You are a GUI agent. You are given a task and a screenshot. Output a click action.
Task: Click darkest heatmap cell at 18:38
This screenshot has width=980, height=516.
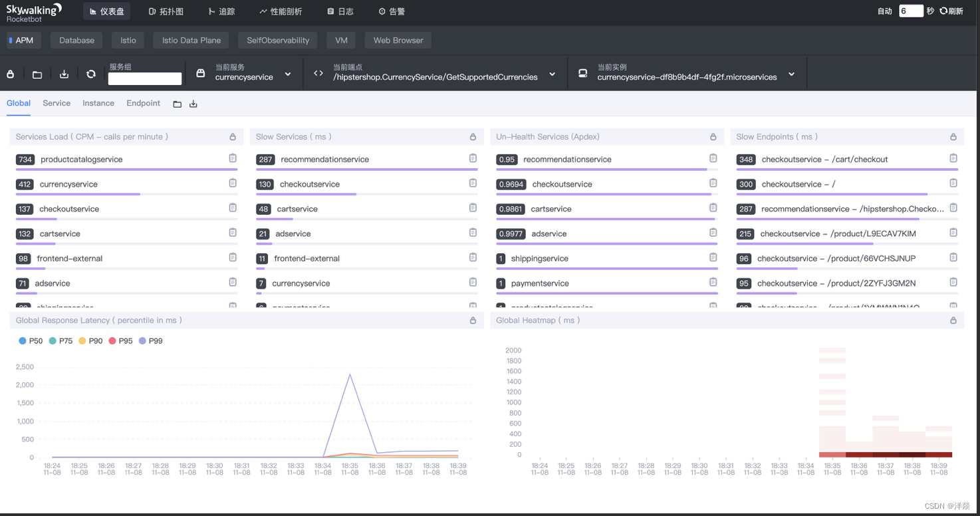pos(912,455)
